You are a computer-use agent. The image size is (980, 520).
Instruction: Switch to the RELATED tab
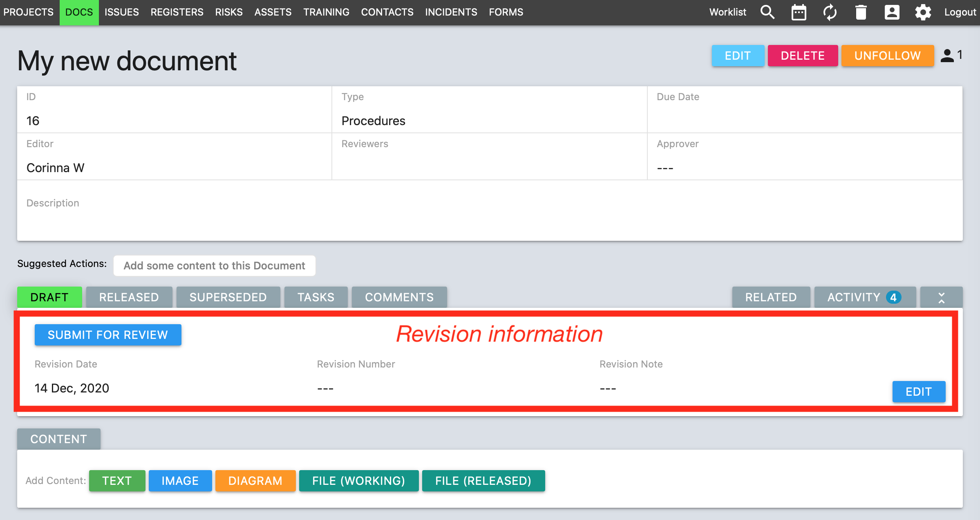[771, 297]
